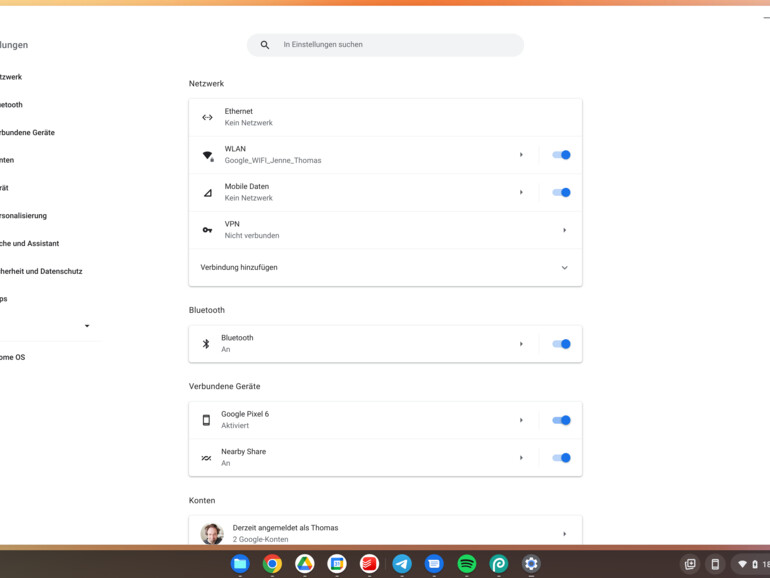Select Personalisierung in the sidebar

point(24,216)
